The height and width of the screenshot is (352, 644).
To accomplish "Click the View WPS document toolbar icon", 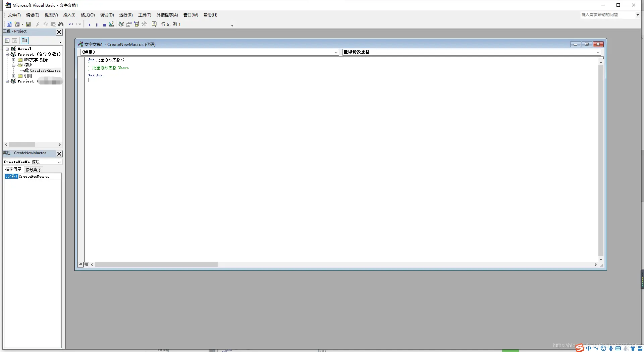I will [9, 24].
